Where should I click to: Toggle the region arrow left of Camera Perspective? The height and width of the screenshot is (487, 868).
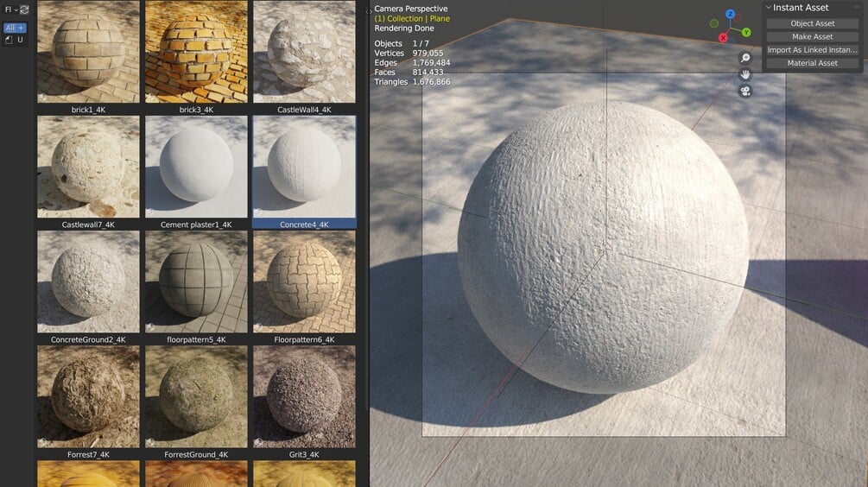tap(369, 11)
